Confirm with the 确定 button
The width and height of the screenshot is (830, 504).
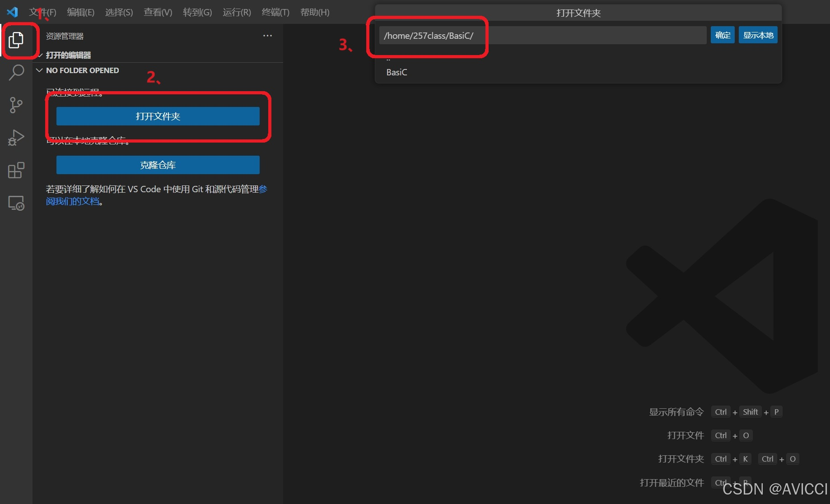click(x=722, y=35)
